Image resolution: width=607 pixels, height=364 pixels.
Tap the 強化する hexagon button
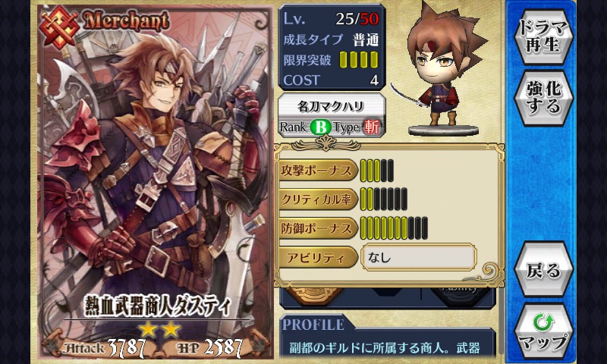pos(543,99)
